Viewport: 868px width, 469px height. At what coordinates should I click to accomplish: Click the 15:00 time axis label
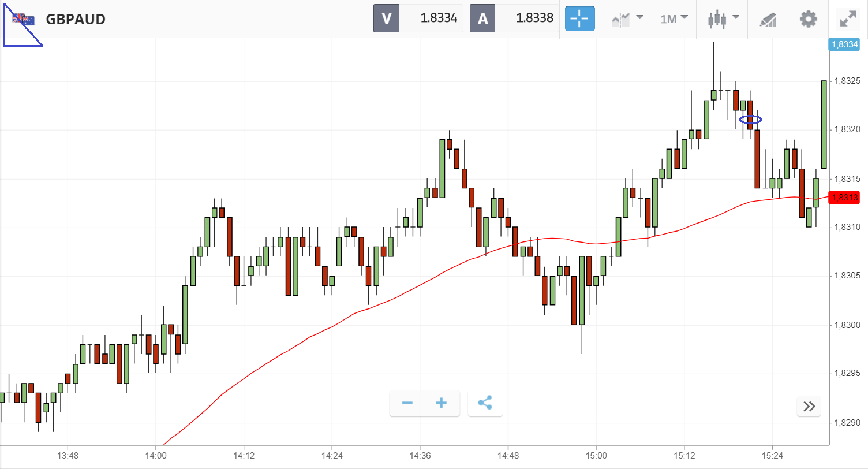(596, 456)
